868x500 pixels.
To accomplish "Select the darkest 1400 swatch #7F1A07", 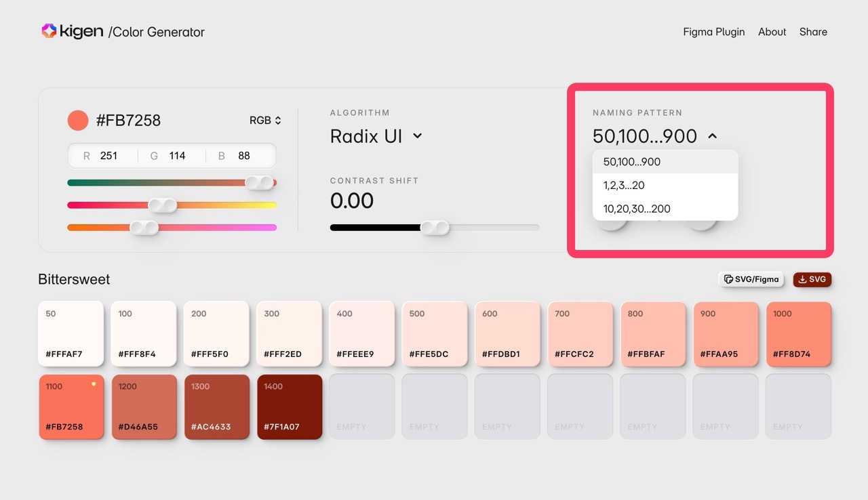I will (289, 407).
